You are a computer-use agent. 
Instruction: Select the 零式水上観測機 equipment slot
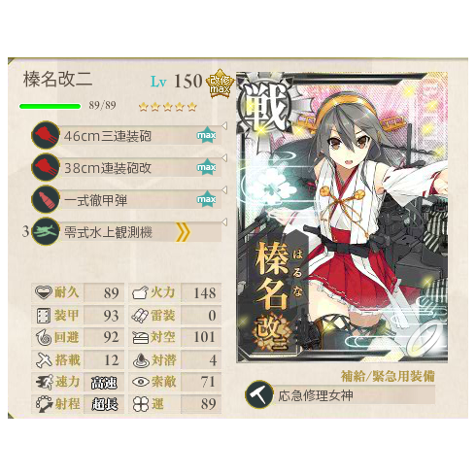(x=126, y=231)
